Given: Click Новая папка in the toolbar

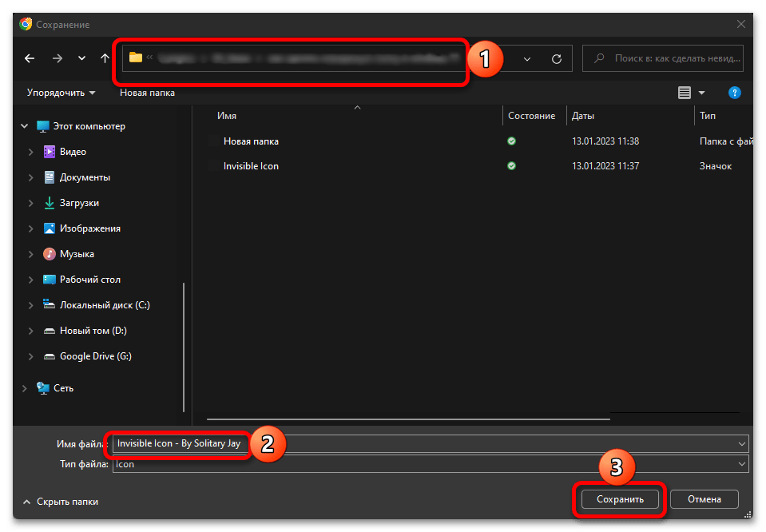Looking at the screenshot, I should pyautogui.click(x=147, y=93).
